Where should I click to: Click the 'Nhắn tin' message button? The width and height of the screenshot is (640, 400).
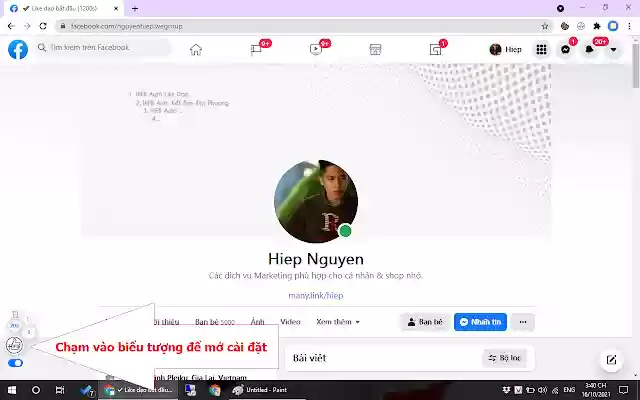(x=479, y=322)
